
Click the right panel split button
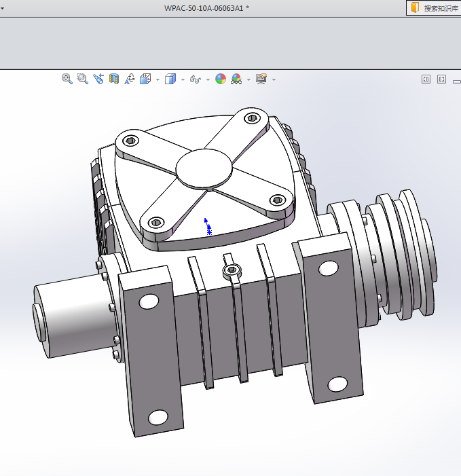441,79
